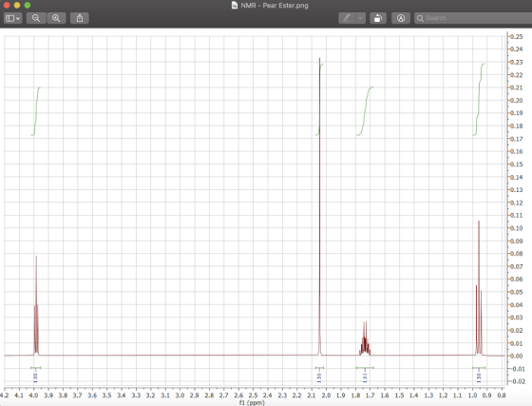Focus the Search field
The image size is (532, 406).
(473, 18)
